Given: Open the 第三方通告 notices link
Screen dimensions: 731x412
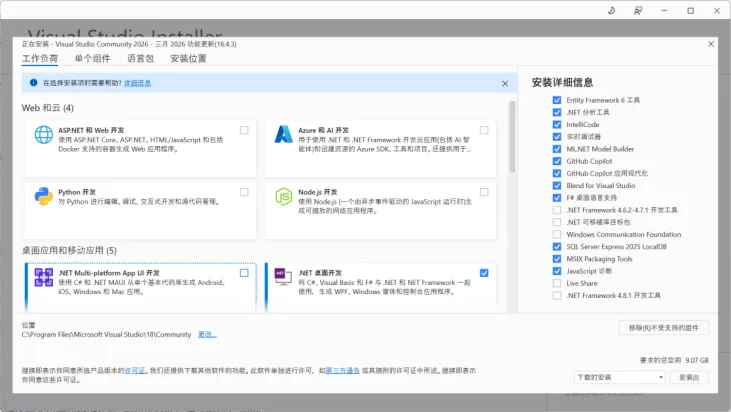Looking at the screenshot, I should tap(343, 371).
